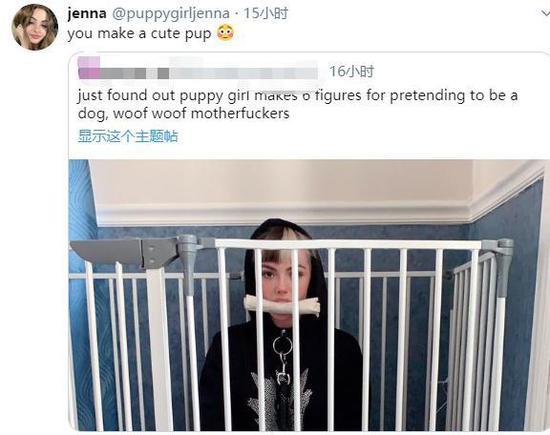Click the white crown molding in photo
The height and width of the screenshot is (435, 550).
pos(281,214)
